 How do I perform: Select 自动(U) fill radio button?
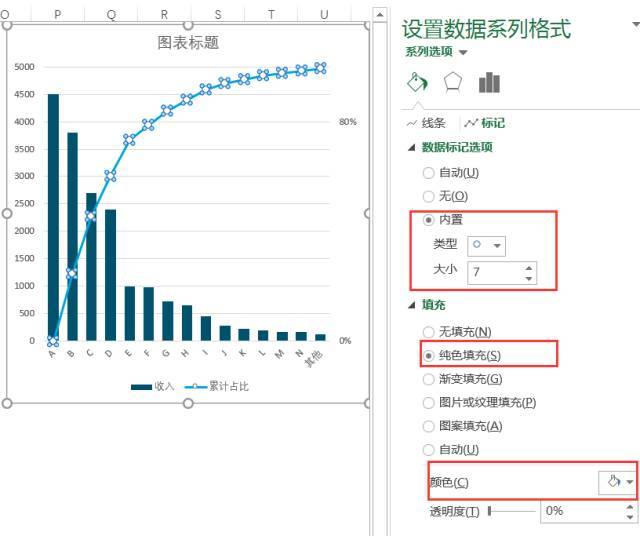[428, 450]
